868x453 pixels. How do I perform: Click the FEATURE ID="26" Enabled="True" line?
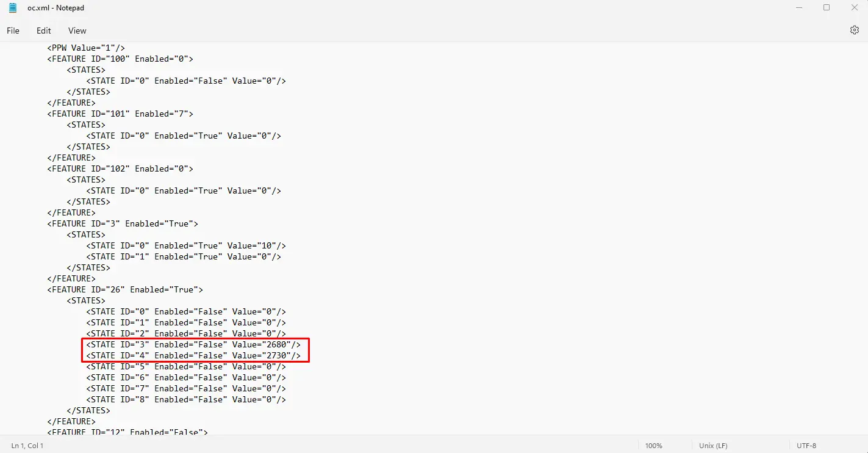125,289
